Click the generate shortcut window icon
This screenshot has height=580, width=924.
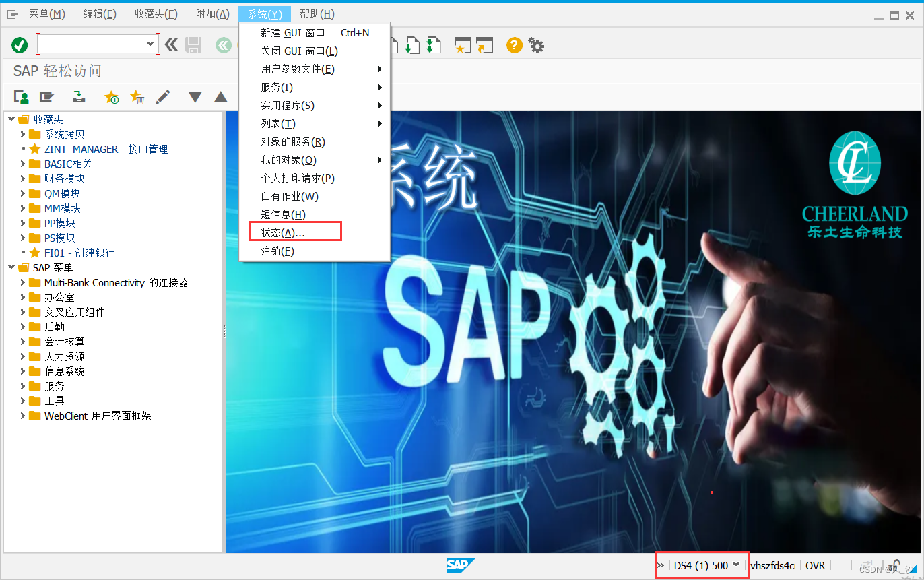tap(485, 45)
